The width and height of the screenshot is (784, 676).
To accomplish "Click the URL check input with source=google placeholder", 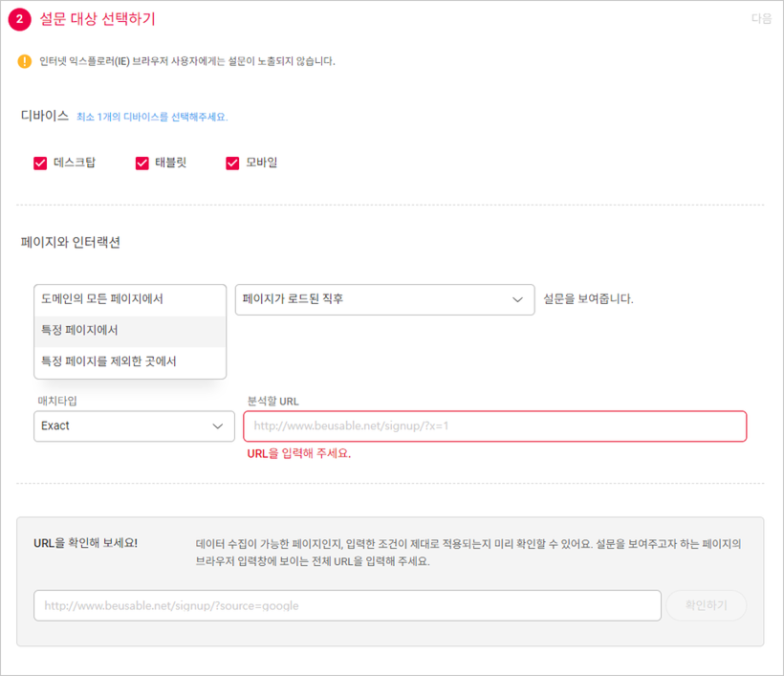I will coord(347,605).
